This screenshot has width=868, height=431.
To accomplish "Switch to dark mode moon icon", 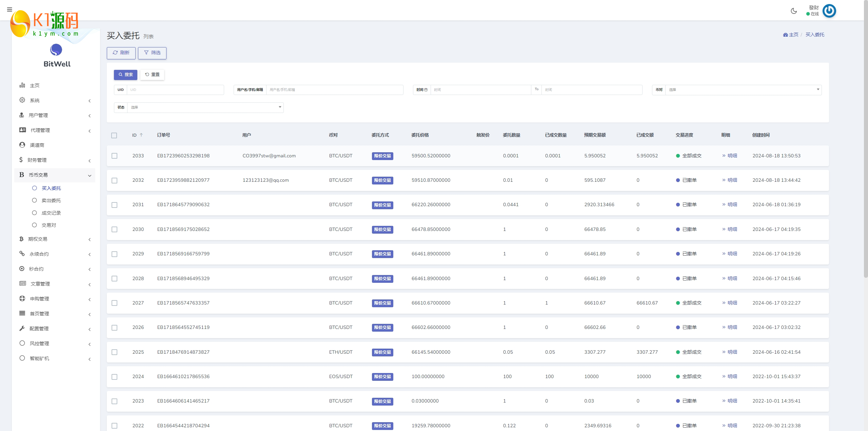I will pos(794,11).
